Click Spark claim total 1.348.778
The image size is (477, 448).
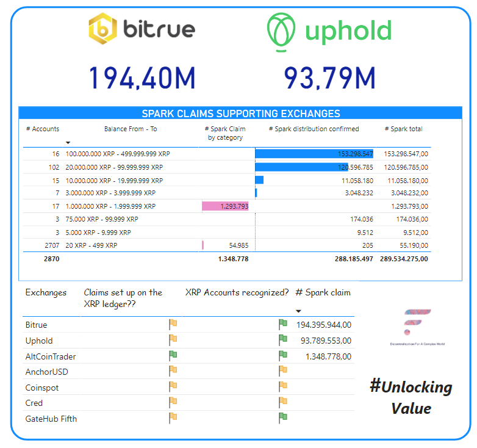[234, 259]
